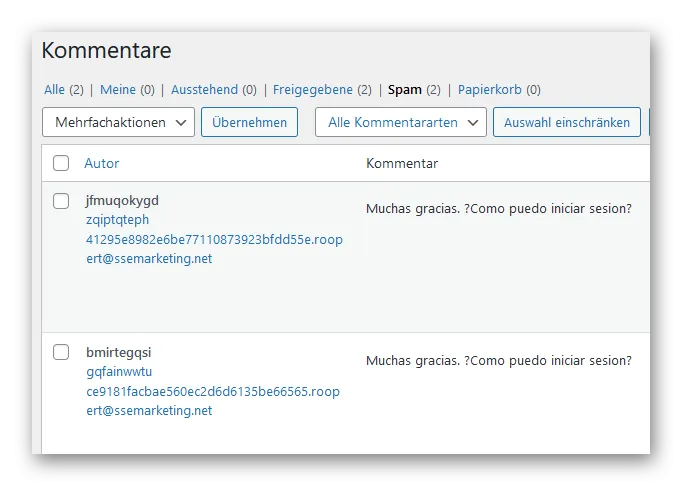Show Ausstehend comments
The image size is (682, 486).
(204, 90)
